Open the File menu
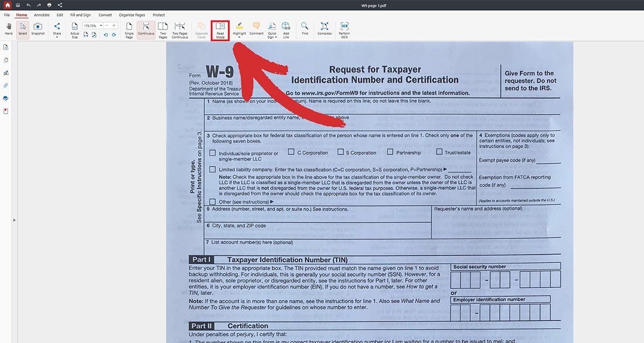644x343 pixels. click(7, 15)
